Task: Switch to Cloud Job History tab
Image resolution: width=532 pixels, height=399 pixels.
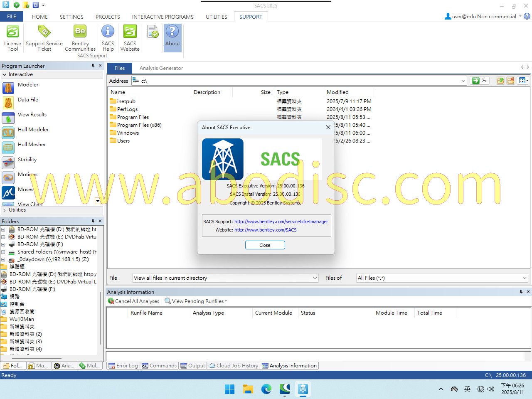Action: tap(234, 366)
